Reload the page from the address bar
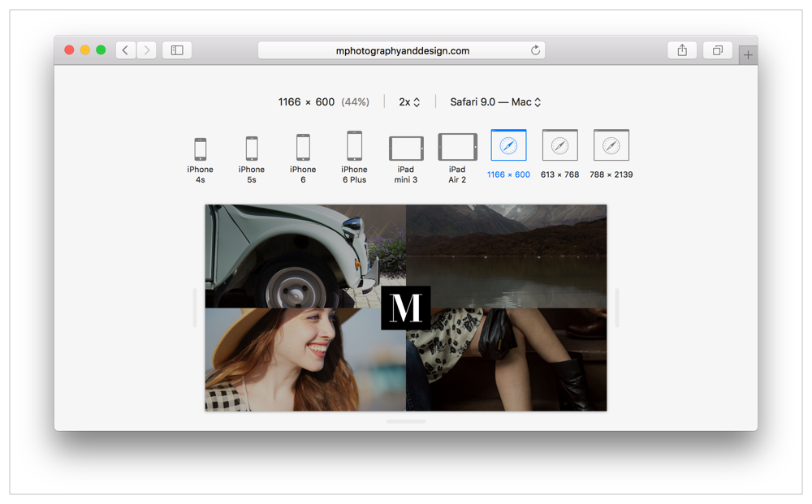The width and height of the screenshot is (812, 504). pos(535,50)
